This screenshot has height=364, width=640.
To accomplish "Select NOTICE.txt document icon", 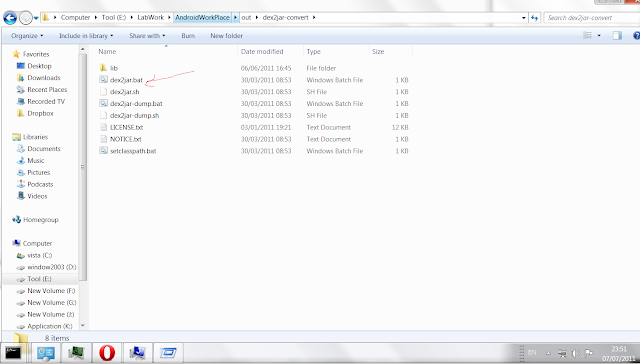I will point(103,139).
